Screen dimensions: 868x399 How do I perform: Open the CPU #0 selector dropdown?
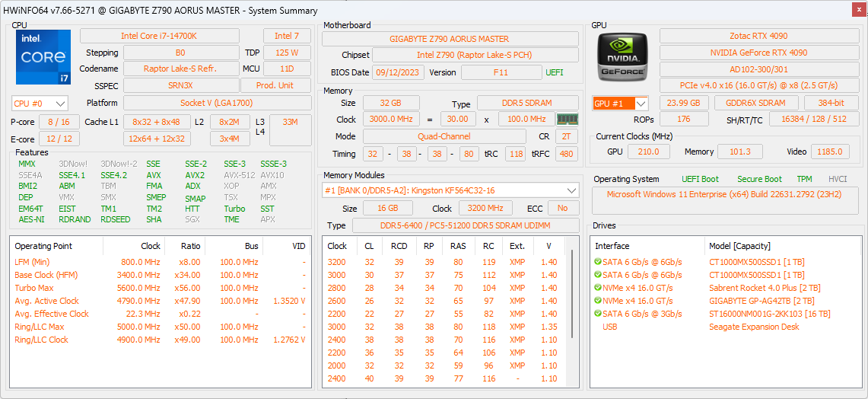[40, 103]
